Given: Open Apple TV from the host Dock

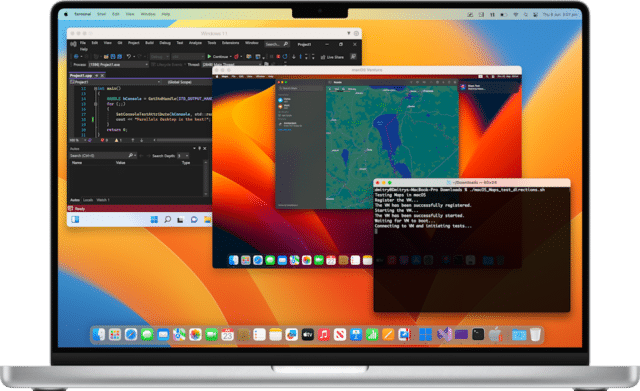Looking at the screenshot, I should 307,335.
